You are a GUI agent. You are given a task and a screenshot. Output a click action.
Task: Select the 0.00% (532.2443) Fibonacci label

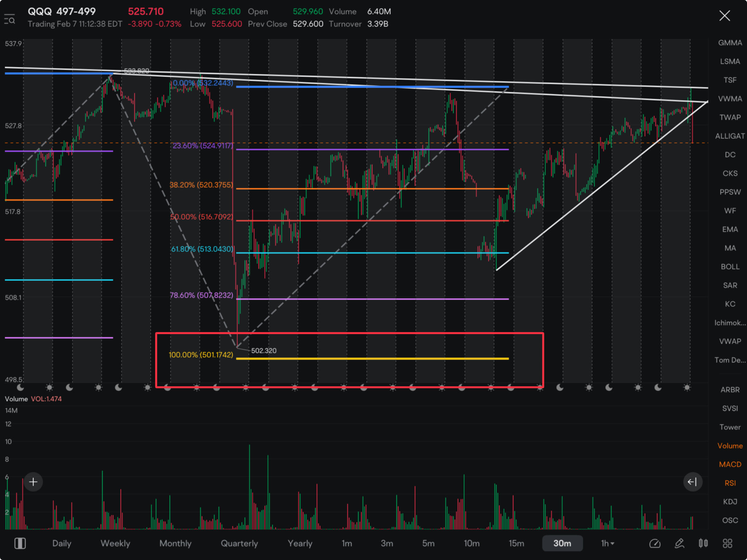pos(203,83)
